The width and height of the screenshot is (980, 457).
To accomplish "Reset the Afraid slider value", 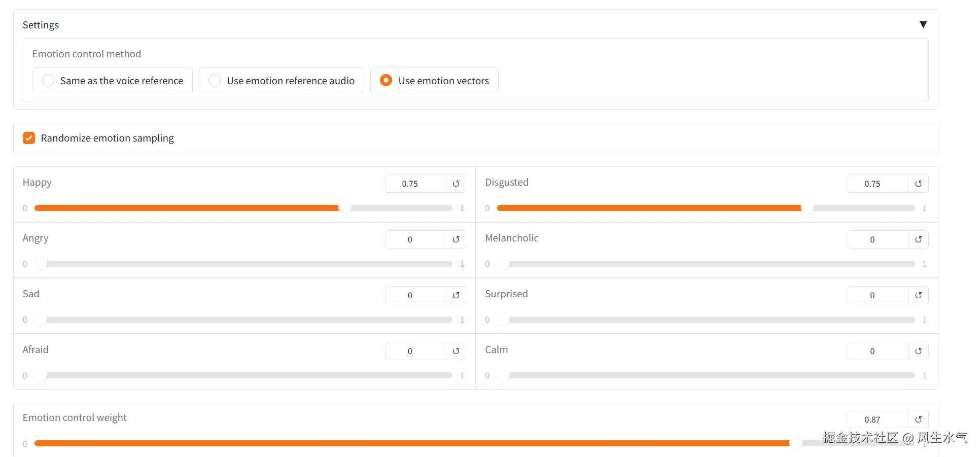I will point(456,351).
